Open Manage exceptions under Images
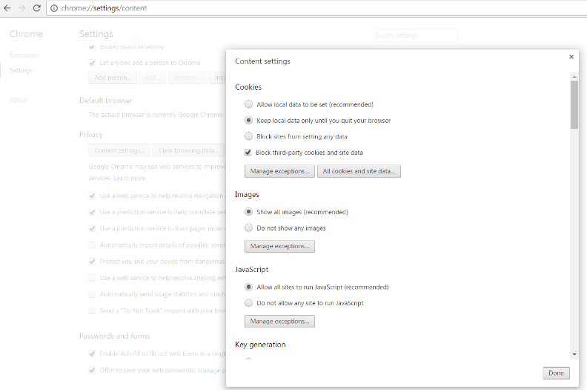This screenshot has width=587, height=392. point(279,246)
